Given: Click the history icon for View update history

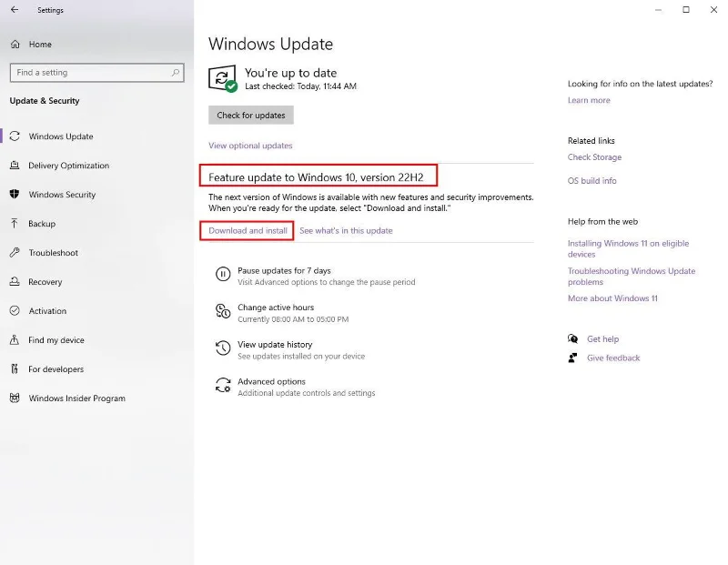Looking at the screenshot, I should (x=223, y=348).
